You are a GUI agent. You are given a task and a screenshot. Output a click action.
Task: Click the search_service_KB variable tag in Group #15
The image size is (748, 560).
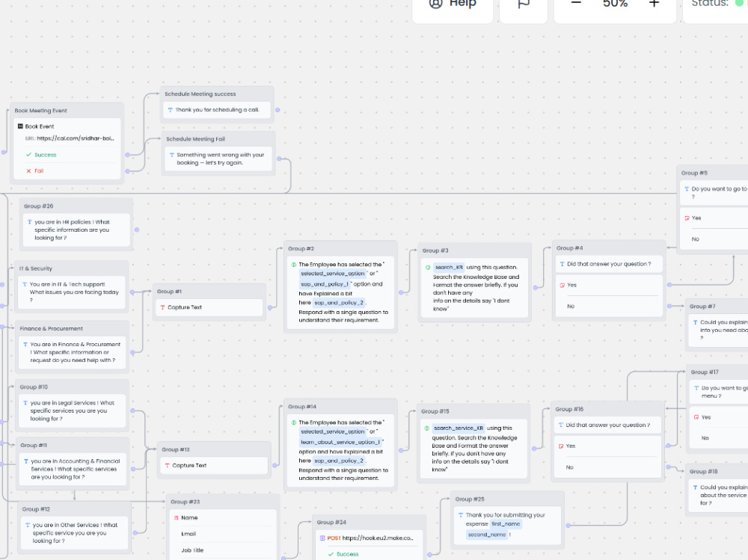point(459,428)
